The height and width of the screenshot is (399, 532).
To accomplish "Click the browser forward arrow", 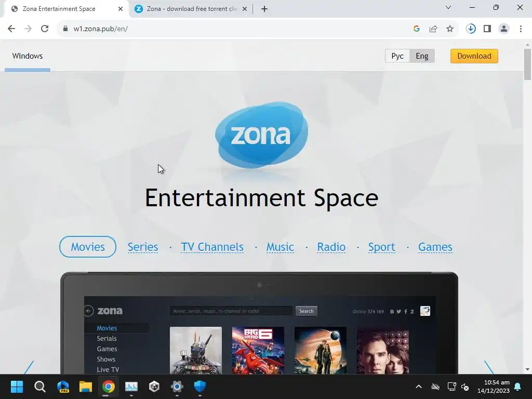I will [28, 29].
